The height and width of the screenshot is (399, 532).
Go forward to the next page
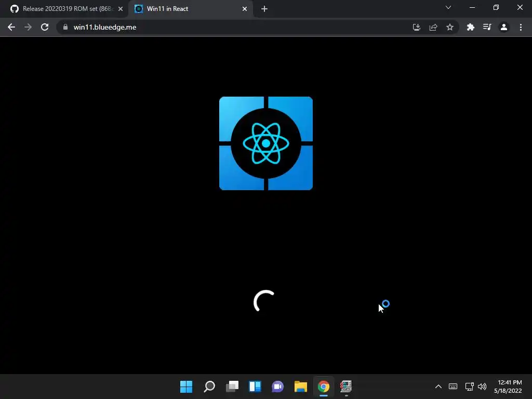pyautogui.click(x=28, y=27)
